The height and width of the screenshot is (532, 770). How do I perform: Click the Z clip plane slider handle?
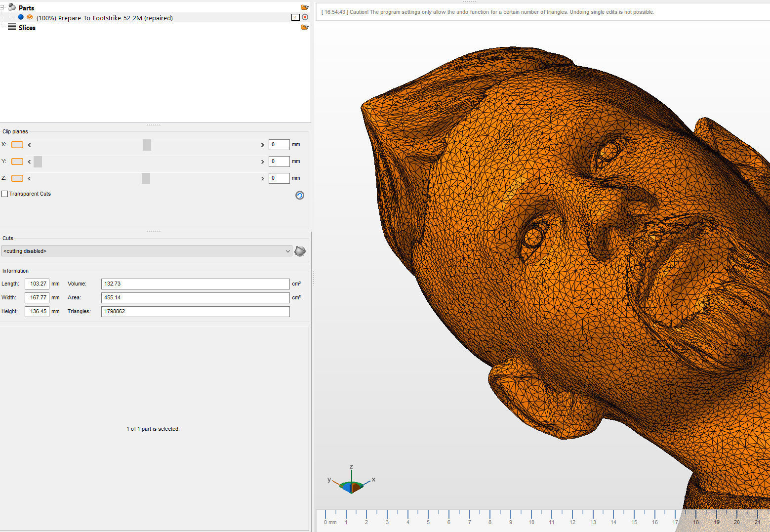point(146,178)
